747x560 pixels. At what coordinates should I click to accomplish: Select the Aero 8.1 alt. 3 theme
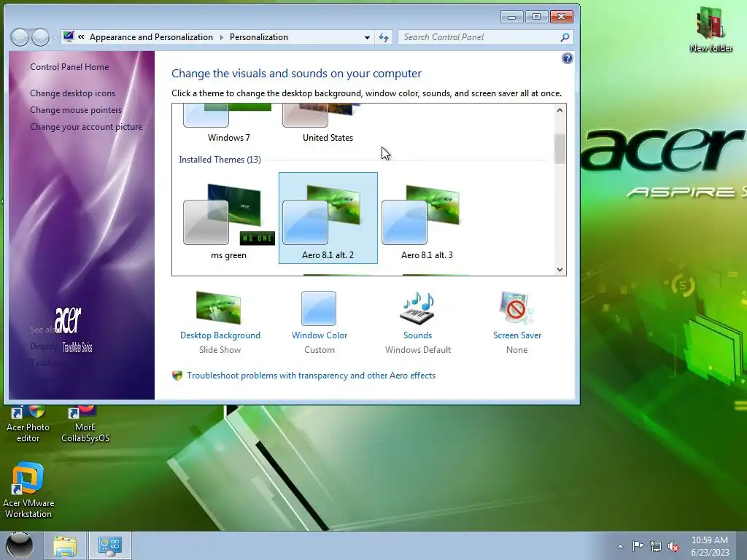pyautogui.click(x=427, y=218)
